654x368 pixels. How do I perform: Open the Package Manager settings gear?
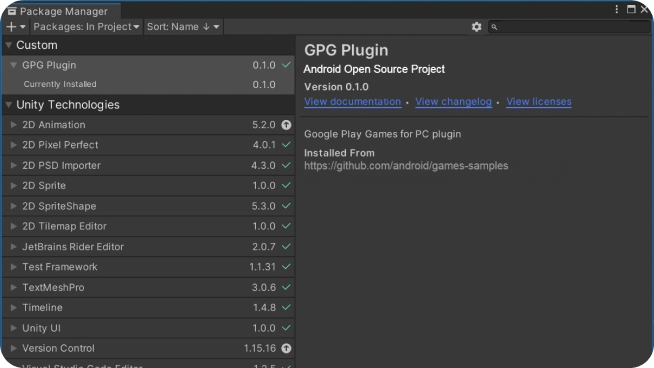(476, 27)
